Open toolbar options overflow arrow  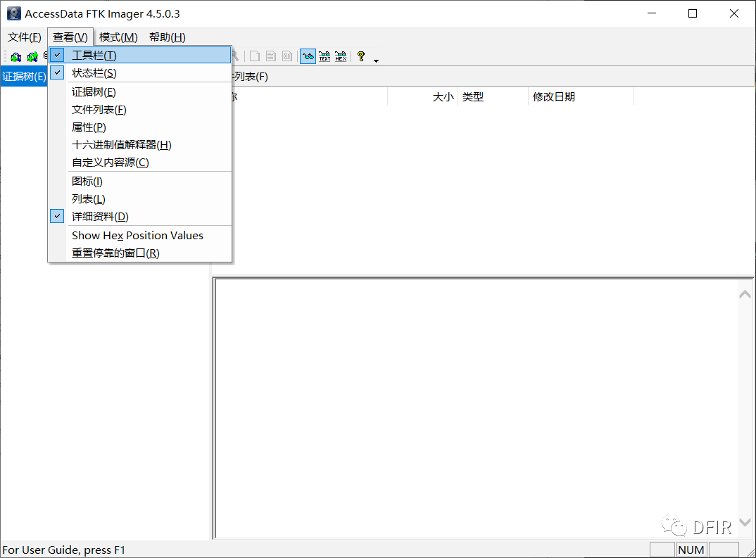(x=376, y=61)
